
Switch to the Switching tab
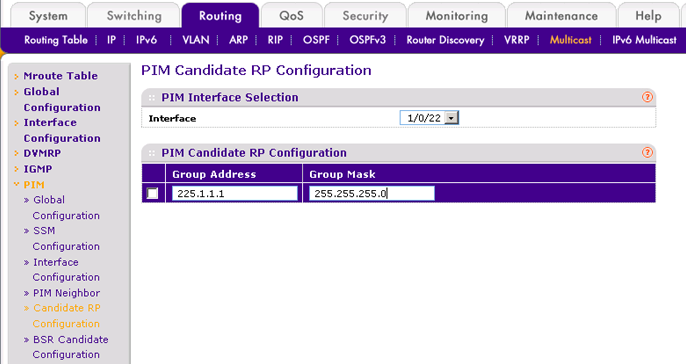point(134,16)
